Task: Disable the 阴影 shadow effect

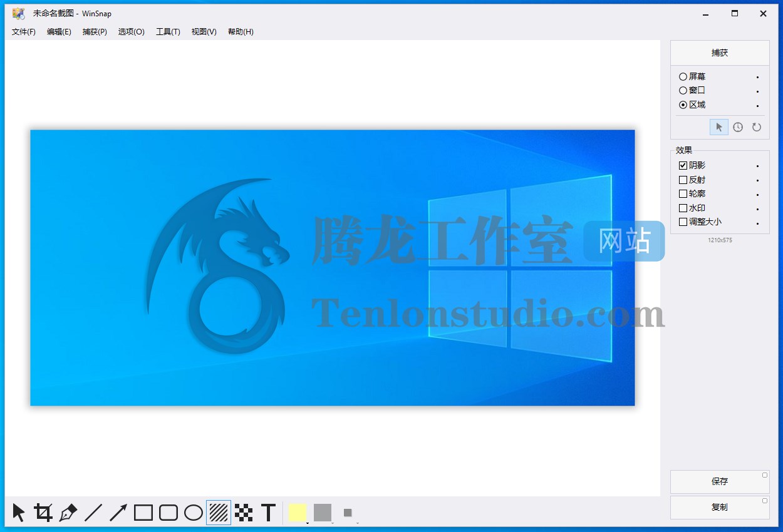Action: pos(692,166)
